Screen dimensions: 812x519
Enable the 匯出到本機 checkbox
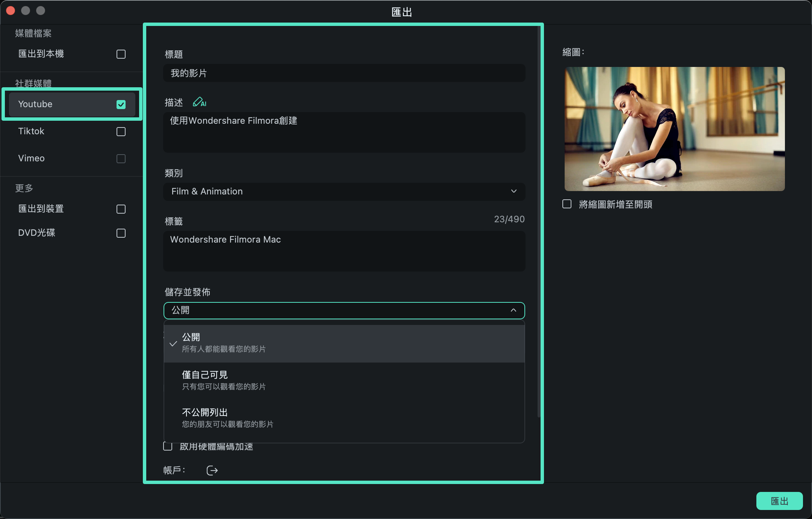121,54
